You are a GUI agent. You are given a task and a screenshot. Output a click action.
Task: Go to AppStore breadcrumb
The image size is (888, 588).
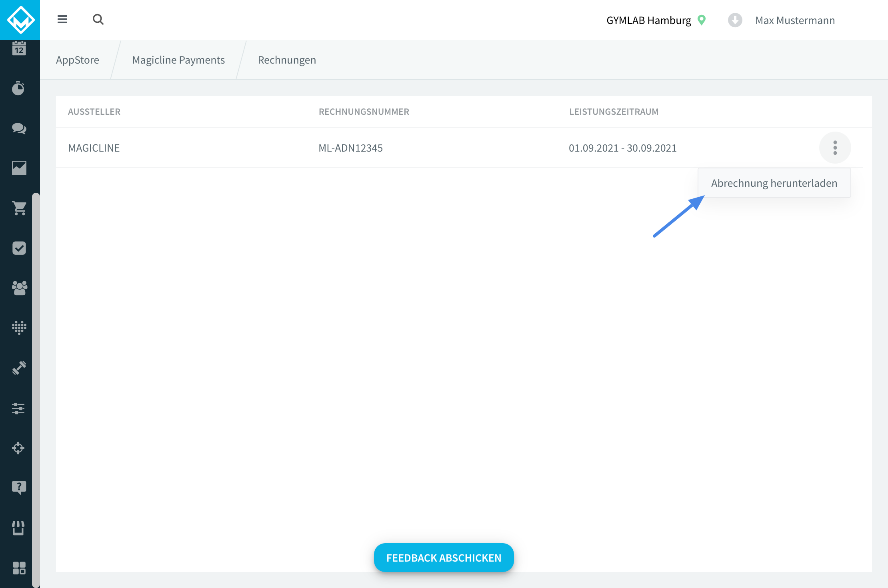pos(78,60)
